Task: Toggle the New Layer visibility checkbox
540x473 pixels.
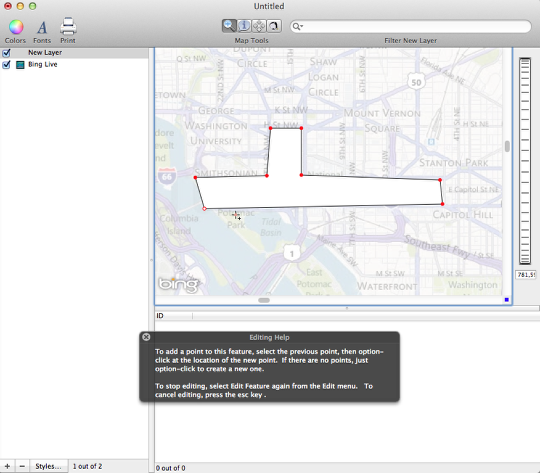Action: [6, 53]
